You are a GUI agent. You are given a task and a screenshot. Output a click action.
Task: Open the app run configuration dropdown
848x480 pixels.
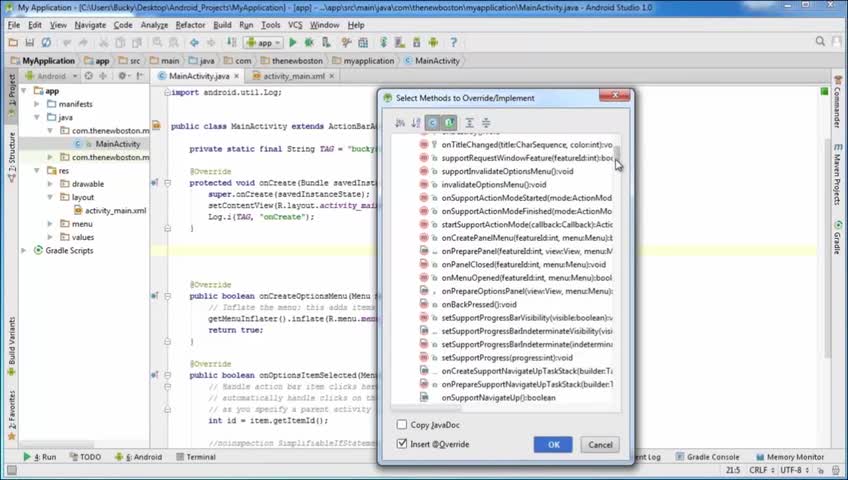coord(263,42)
